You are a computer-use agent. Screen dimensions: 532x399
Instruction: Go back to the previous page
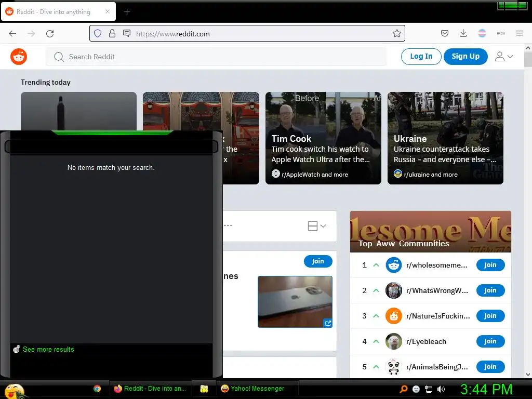[12, 34]
